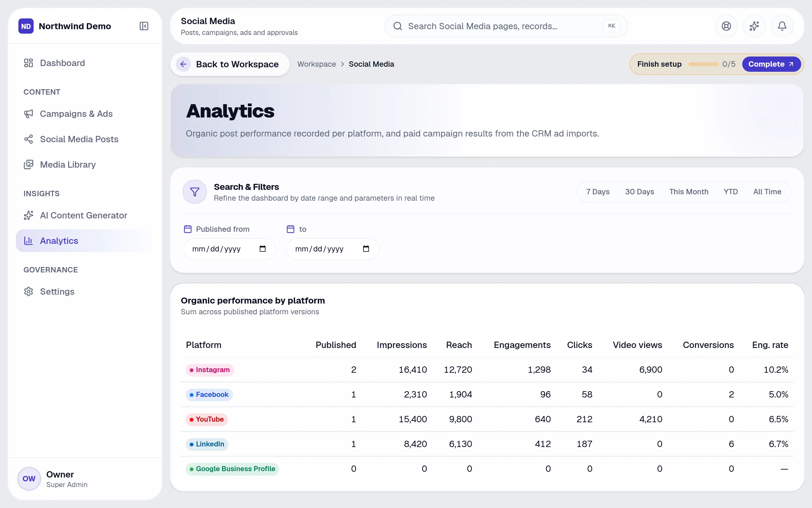This screenshot has width=812, height=508.
Task: Click the Impressions column header
Action: (402, 345)
